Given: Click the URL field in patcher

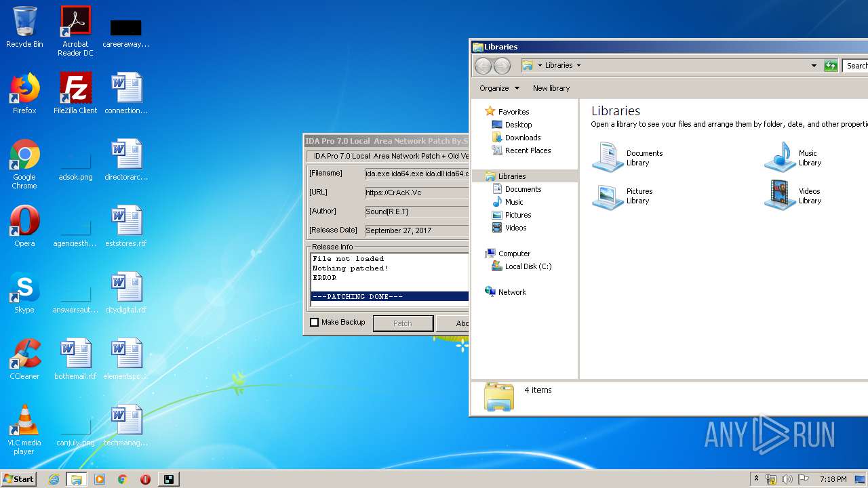Looking at the screenshot, I should 416,192.
